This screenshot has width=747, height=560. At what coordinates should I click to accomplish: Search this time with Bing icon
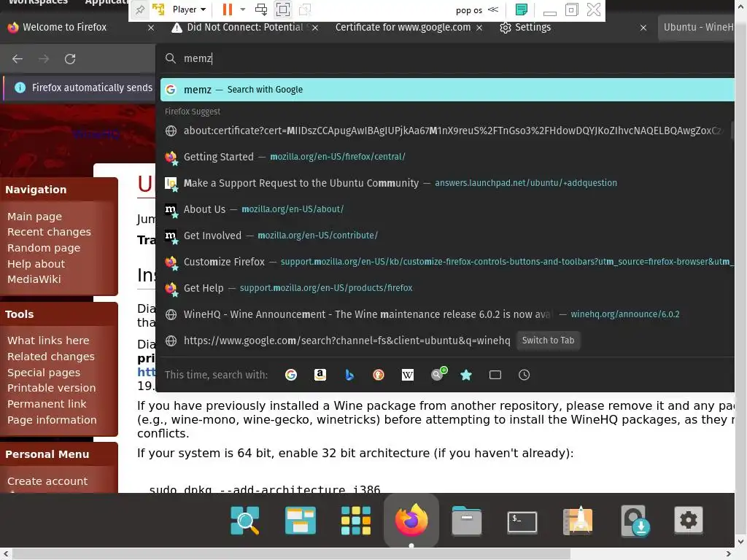[x=349, y=375]
